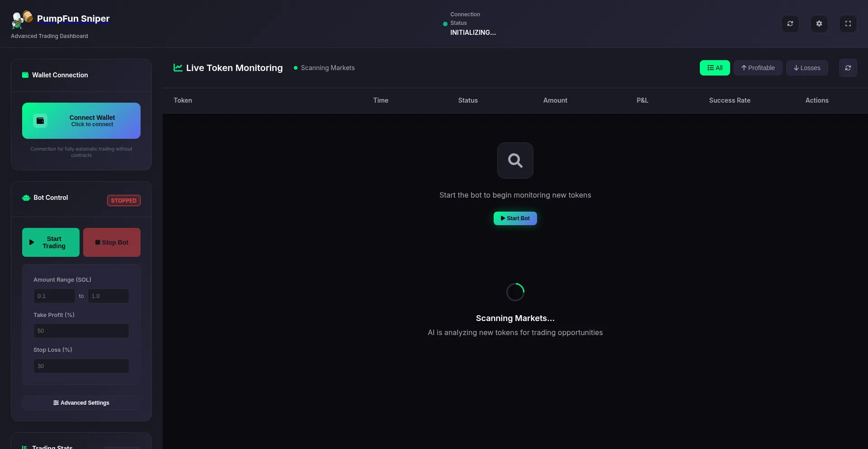The height and width of the screenshot is (449, 868).
Task: Click the magnifier icon in the empty state
Action: [515, 161]
